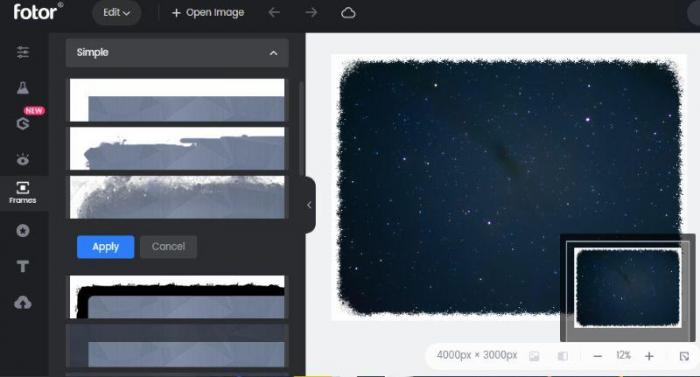Open the AI tool marked NEW
Image resolution: width=700 pixels, height=377 pixels.
pos(23,123)
